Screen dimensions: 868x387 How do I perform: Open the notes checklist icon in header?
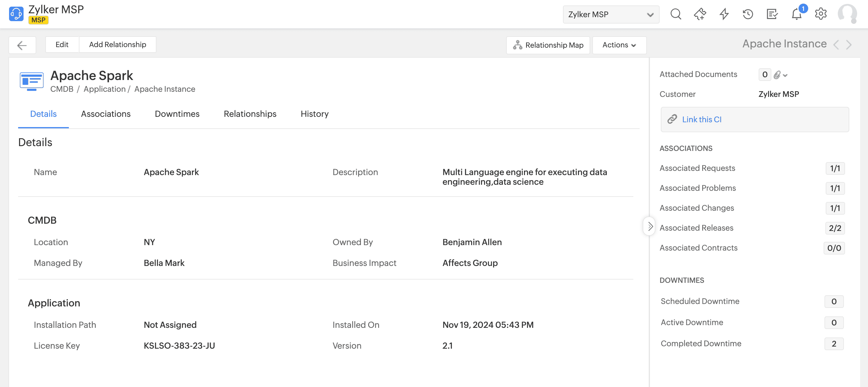tap(772, 14)
